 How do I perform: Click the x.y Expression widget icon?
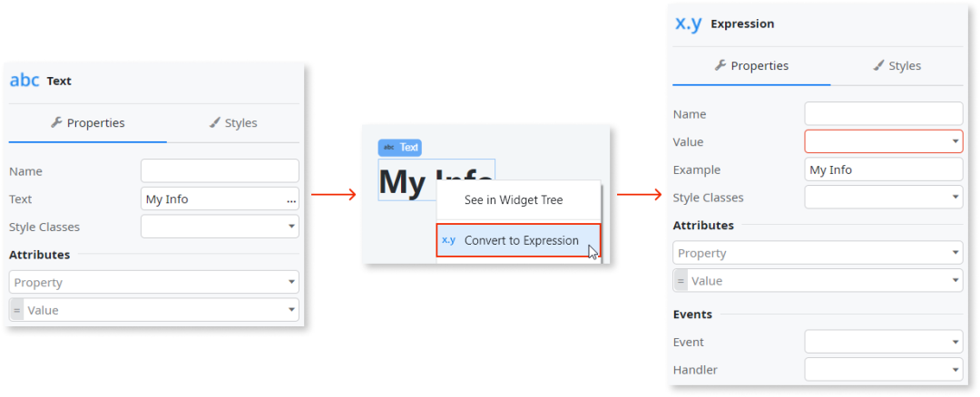(689, 24)
